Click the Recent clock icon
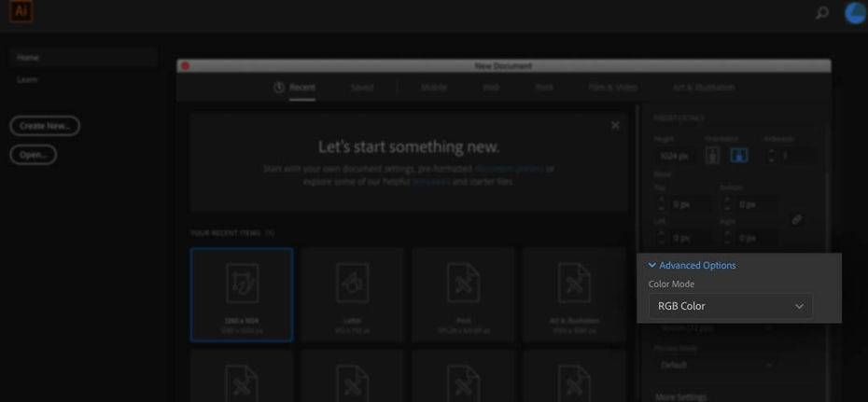Screen dimensions: 868x402 (279, 88)
